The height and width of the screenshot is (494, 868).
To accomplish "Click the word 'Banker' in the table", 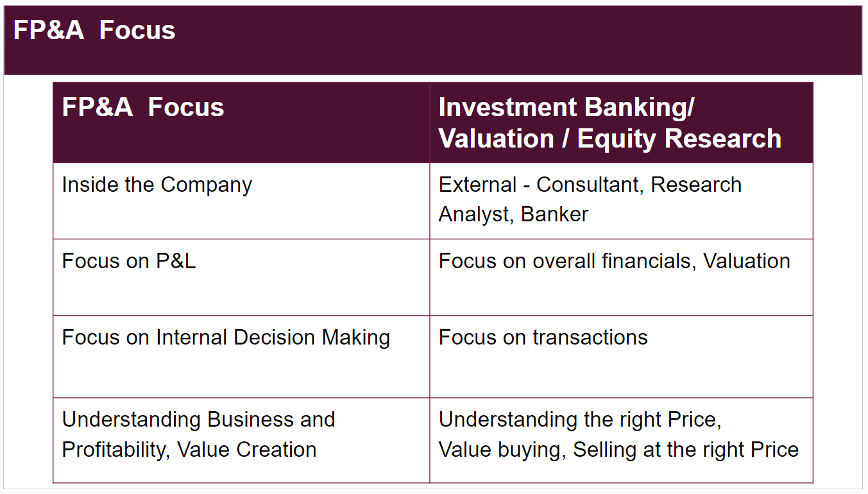I will (554, 214).
